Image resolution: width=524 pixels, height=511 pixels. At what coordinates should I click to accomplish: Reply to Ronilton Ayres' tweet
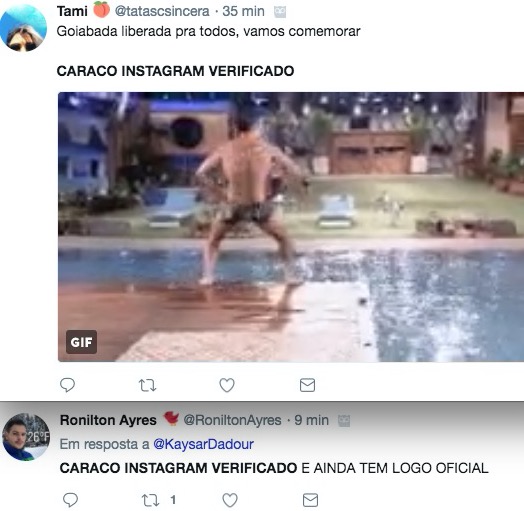tap(70, 500)
